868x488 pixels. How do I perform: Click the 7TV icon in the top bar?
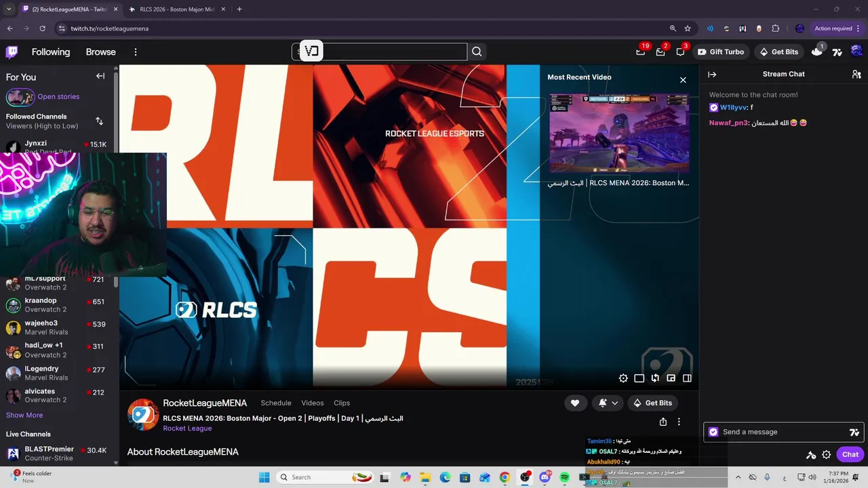[837, 52]
